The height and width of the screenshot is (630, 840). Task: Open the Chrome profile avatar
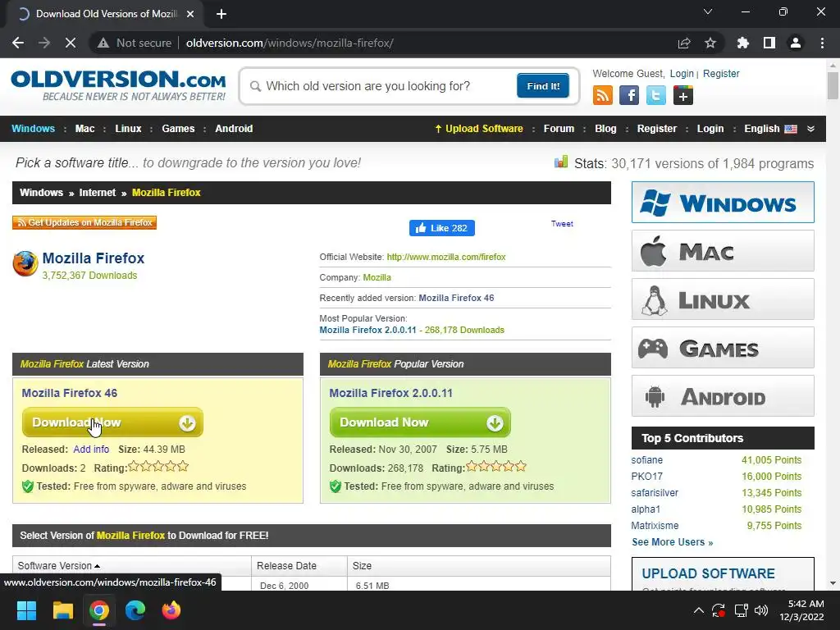[796, 43]
